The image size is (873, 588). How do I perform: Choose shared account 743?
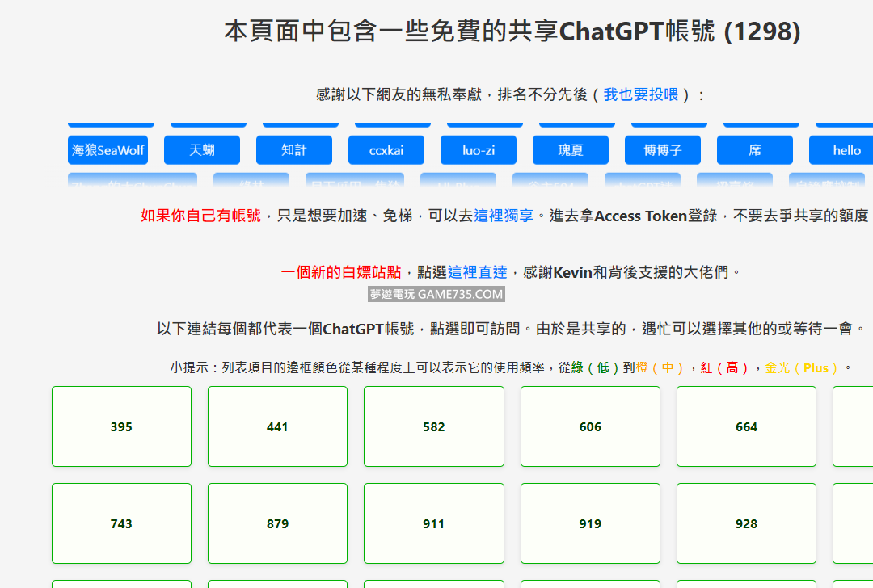[x=121, y=523]
